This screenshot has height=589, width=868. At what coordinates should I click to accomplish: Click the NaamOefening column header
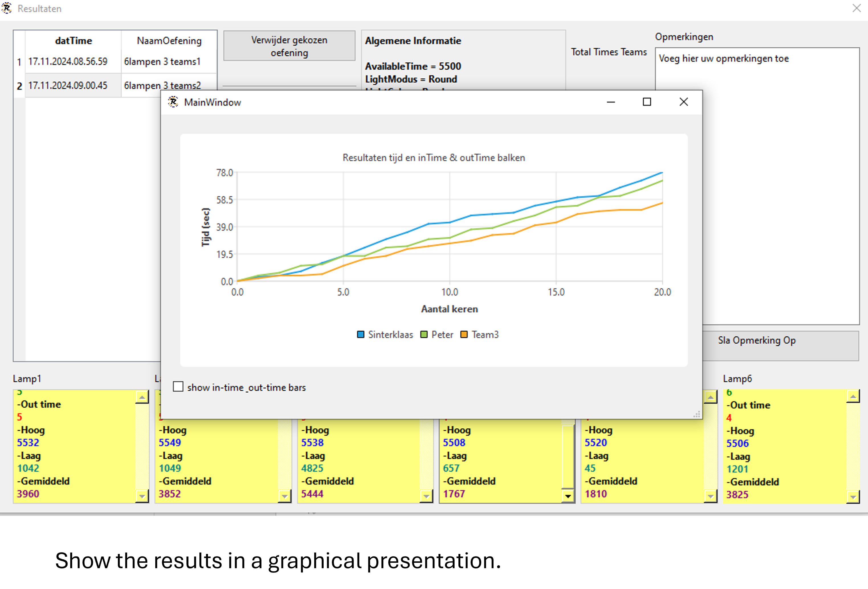click(x=169, y=41)
